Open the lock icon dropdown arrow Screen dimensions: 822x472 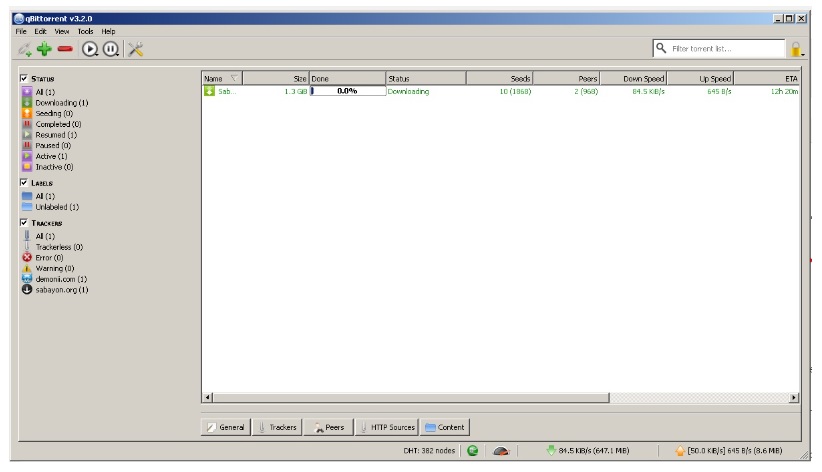(803, 54)
